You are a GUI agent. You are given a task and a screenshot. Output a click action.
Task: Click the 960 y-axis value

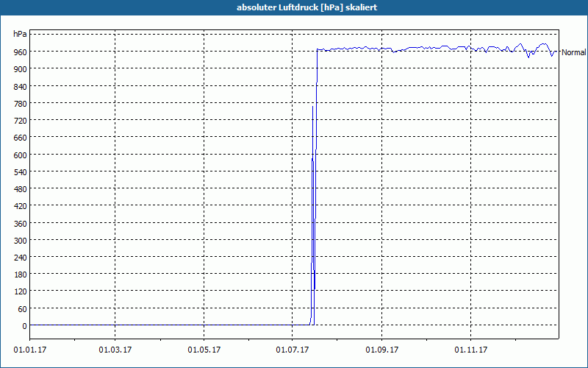coord(21,52)
